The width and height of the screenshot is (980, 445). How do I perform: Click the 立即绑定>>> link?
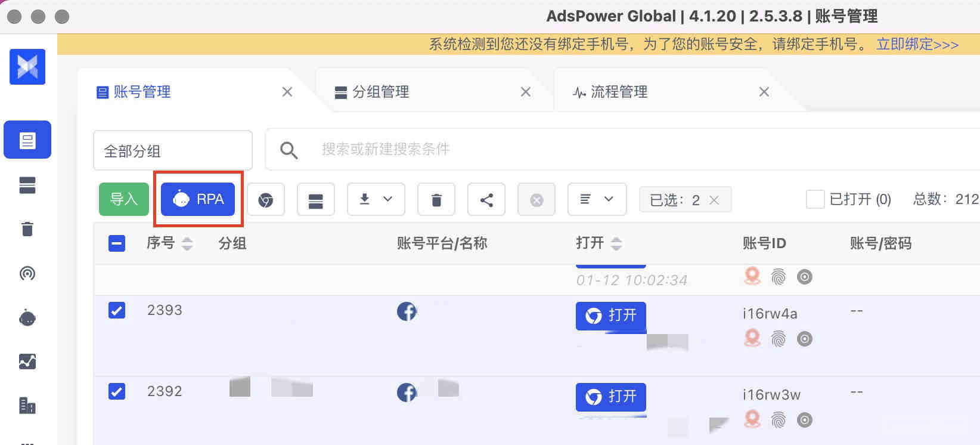(x=917, y=44)
